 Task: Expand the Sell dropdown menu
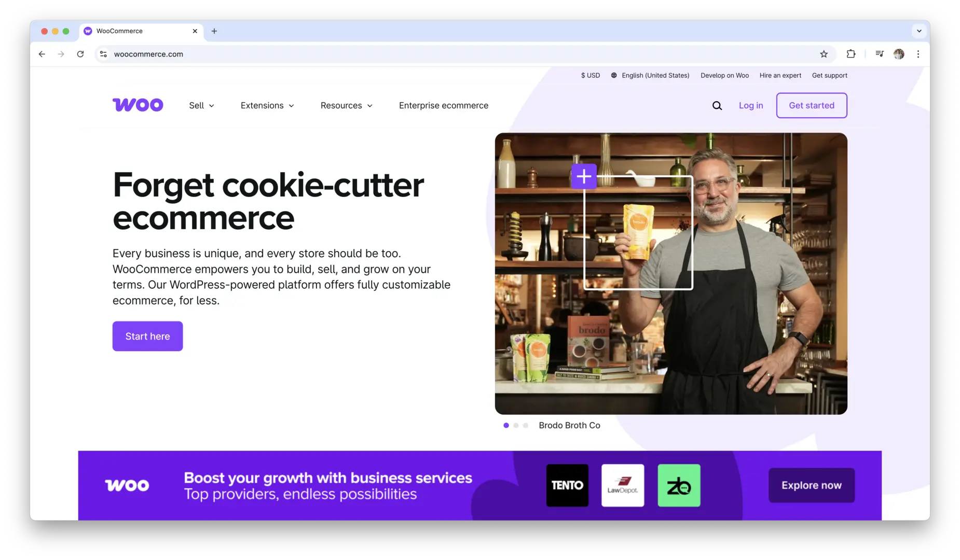[x=201, y=105]
